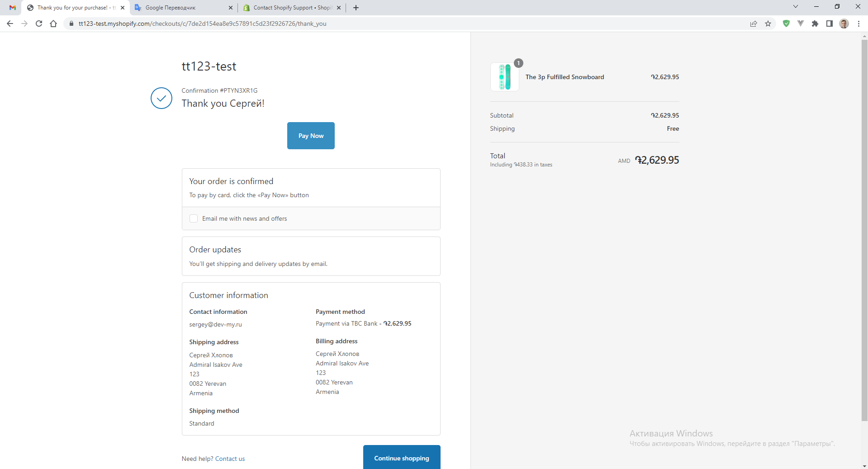The image size is (868, 469).
Task: Click the 'Your order is confirmed' heading
Action: [231, 181]
